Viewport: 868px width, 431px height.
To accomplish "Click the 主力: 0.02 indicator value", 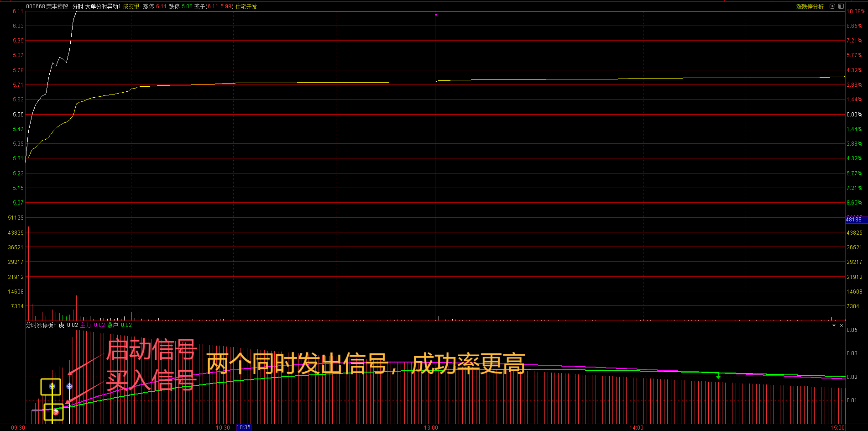I will (93, 325).
